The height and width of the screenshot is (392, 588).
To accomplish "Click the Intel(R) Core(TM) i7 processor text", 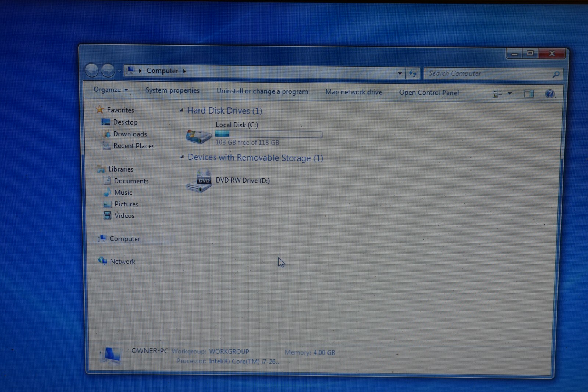I will [x=244, y=362].
